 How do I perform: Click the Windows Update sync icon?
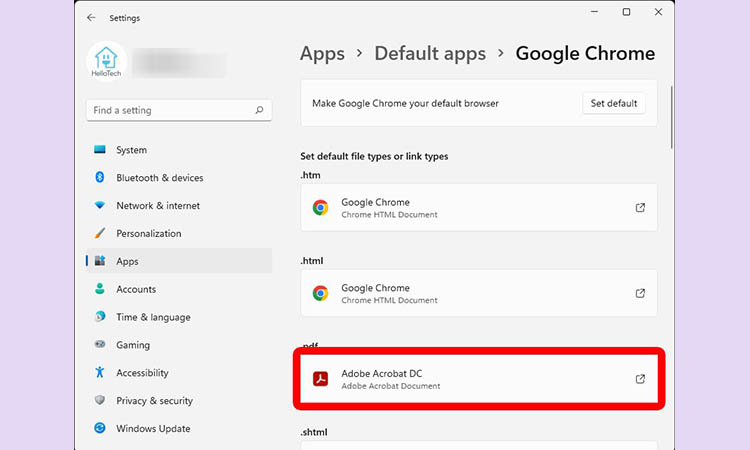pos(99,428)
